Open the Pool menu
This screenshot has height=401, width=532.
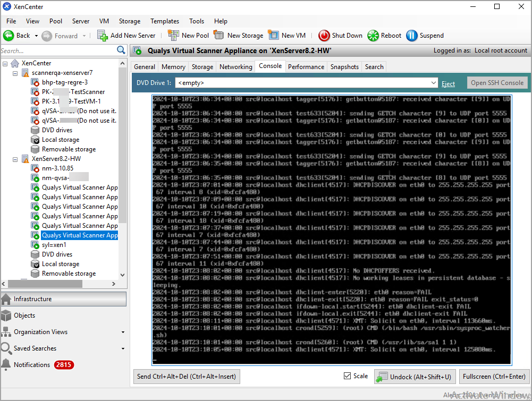56,21
